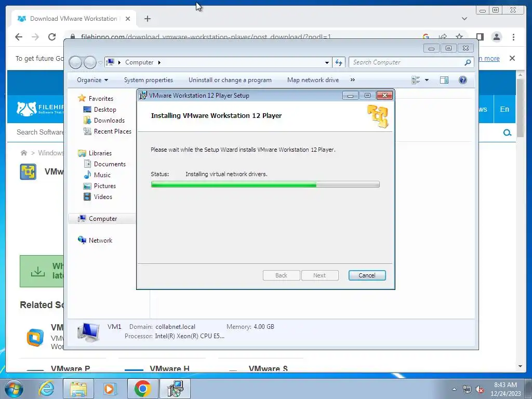Open the Windows Start menu
Image resolution: width=532 pixels, height=399 pixels.
pyautogui.click(x=14, y=389)
